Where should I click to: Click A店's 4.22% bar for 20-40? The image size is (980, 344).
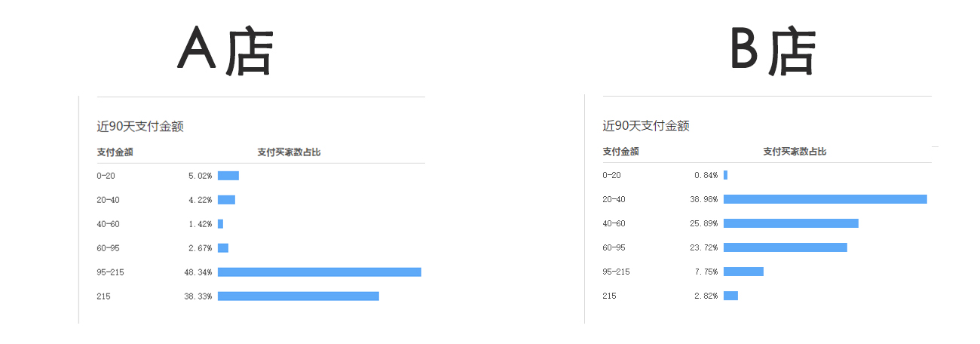click(x=226, y=200)
